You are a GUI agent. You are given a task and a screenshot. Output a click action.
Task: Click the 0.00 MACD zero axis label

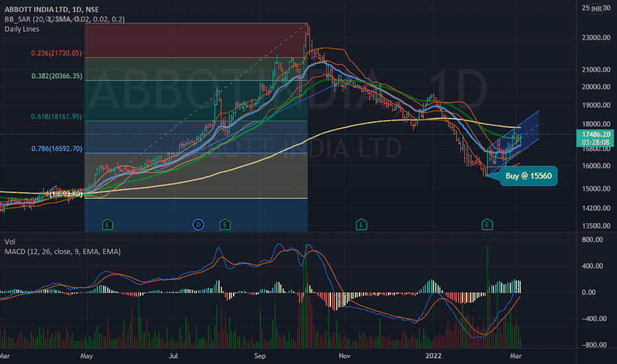pos(589,293)
